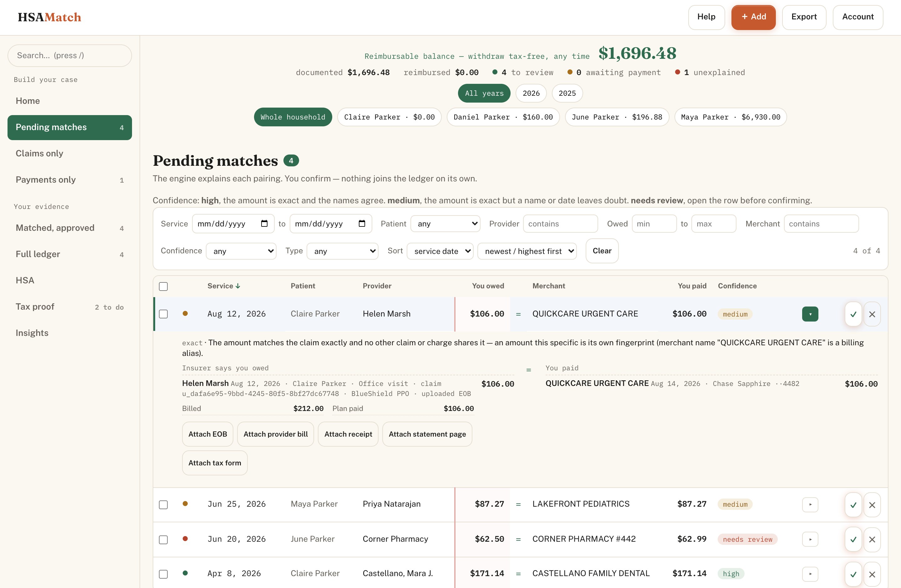Open the Service start date calendar picker
901x588 pixels.
tap(264, 224)
